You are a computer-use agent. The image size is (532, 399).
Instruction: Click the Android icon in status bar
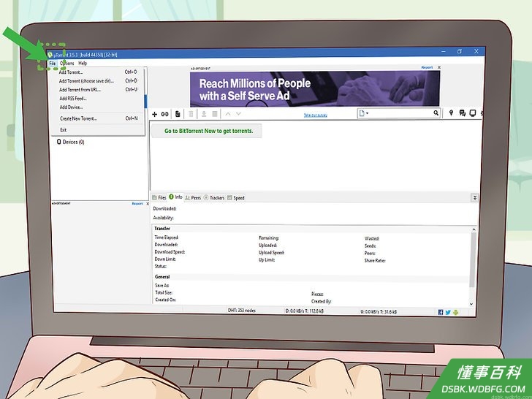point(455,312)
